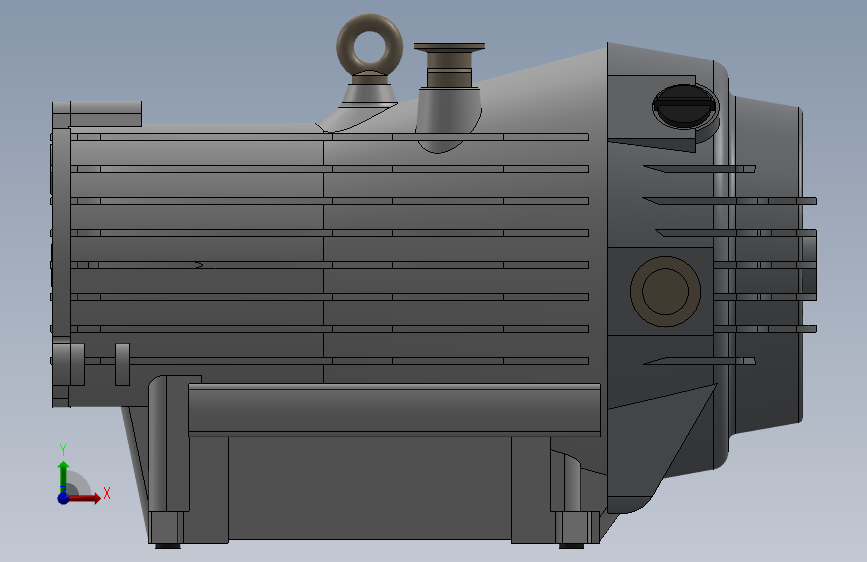The image size is (867, 562).
Task: Select the lifting eye bolt ring on top
Action: click(369, 46)
